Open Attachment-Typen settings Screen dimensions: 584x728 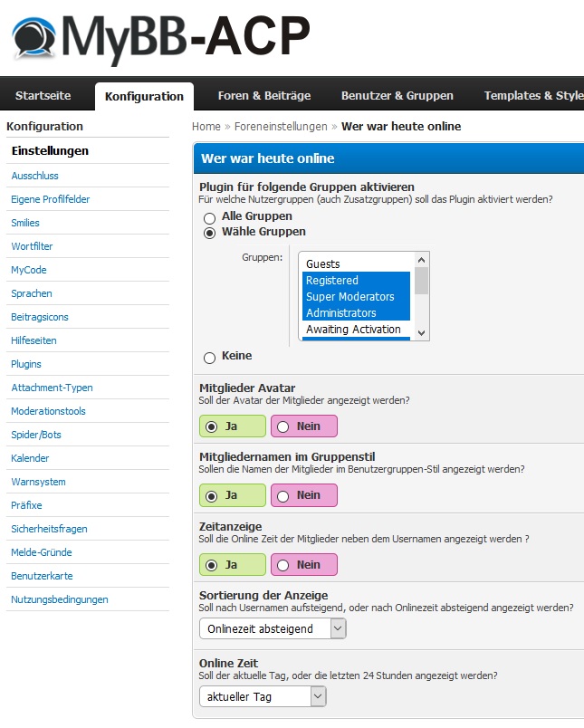(x=52, y=388)
